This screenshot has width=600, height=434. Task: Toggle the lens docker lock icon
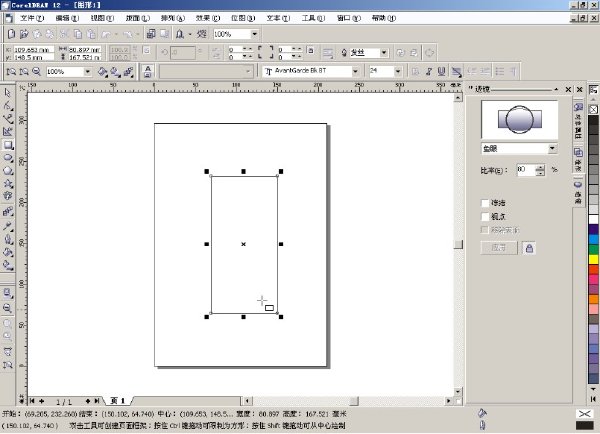529,248
